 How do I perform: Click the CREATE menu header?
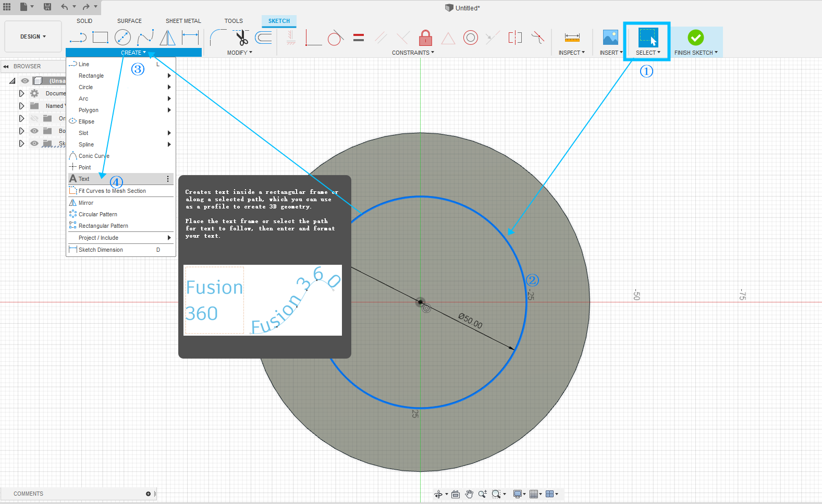[x=133, y=53]
